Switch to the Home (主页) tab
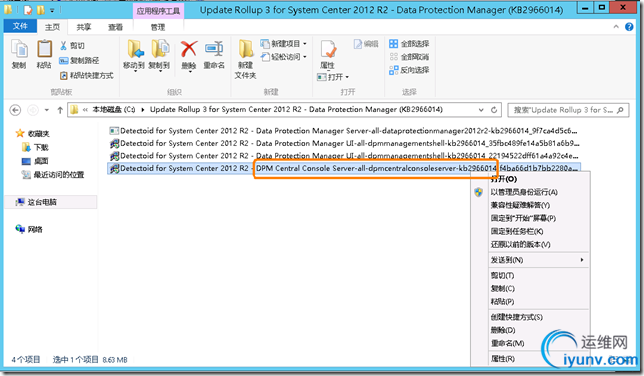Screen dimensions: 644x376 52,27
